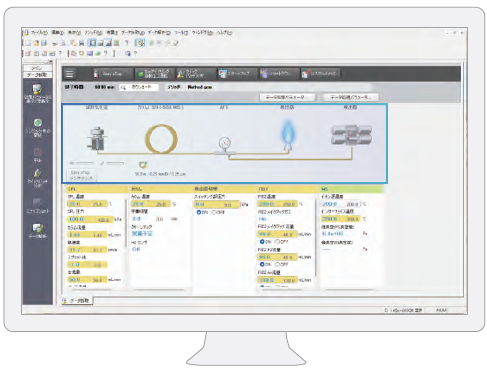Click the golden column coil icon

tap(162, 139)
